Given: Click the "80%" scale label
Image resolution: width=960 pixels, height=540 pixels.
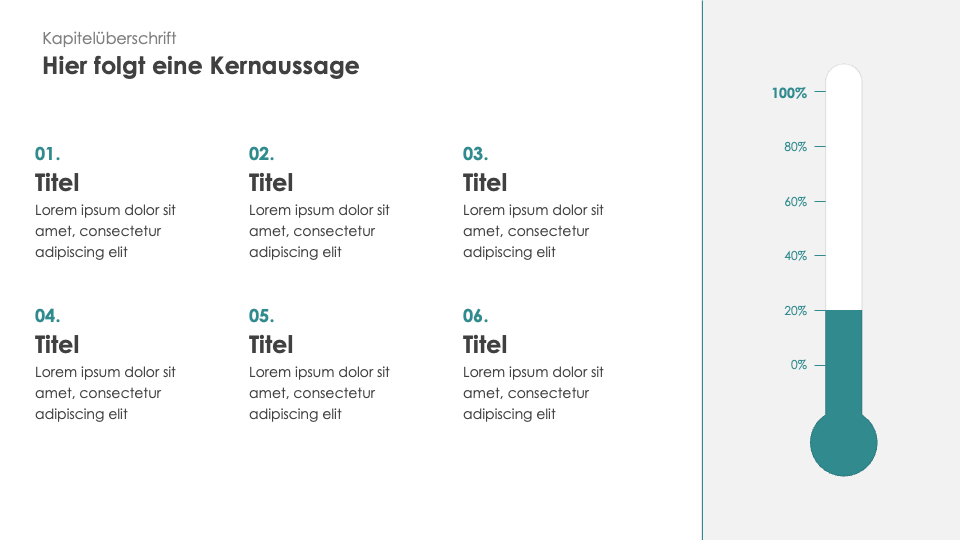Looking at the screenshot, I should coord(795,147).
